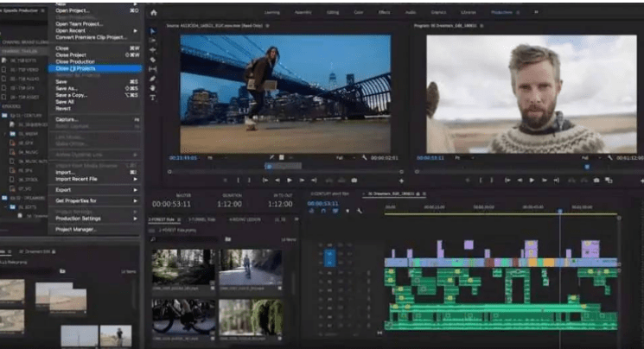Screen dimensions: 644x349
Task: Choose Revert in the File menu
Action: coord(63,108)
